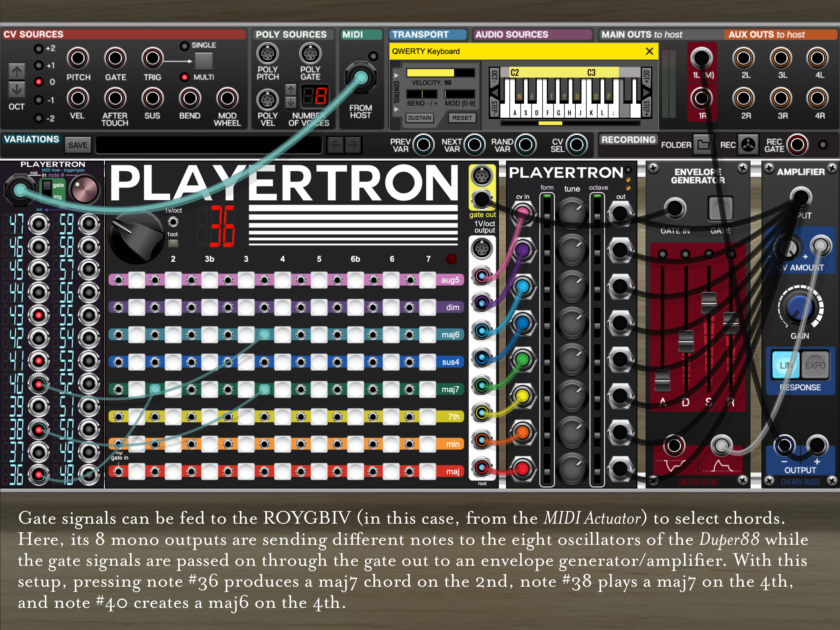Viewport: 840px width, 630px height.
Task: Toggle the SINGLE/MULTI trigger switch
Action: [204, 61]
